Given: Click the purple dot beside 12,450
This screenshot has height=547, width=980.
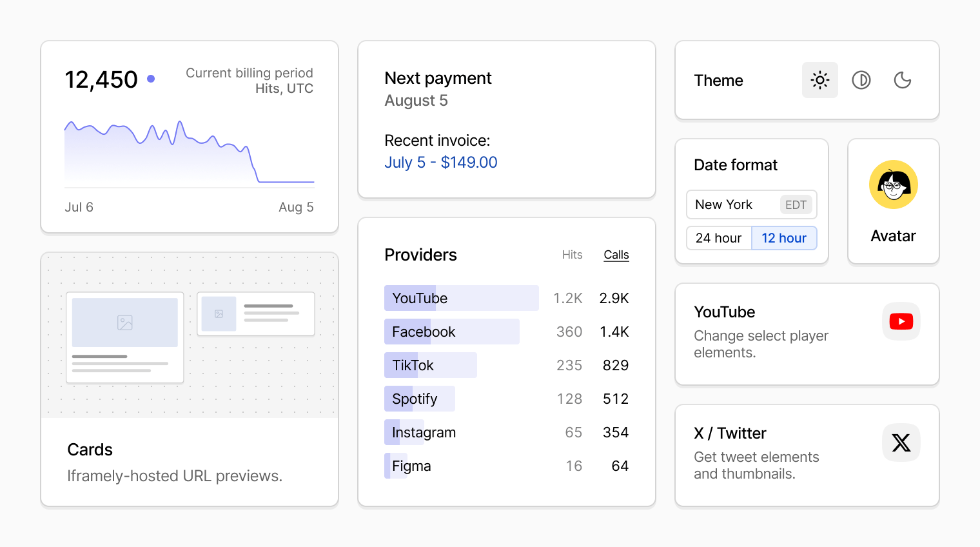Looking at the screenshot, I should 151,79.
